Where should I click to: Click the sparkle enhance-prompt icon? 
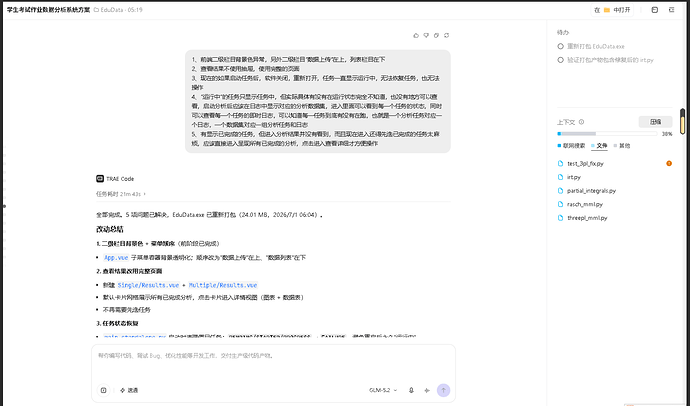tap(426, 390)
